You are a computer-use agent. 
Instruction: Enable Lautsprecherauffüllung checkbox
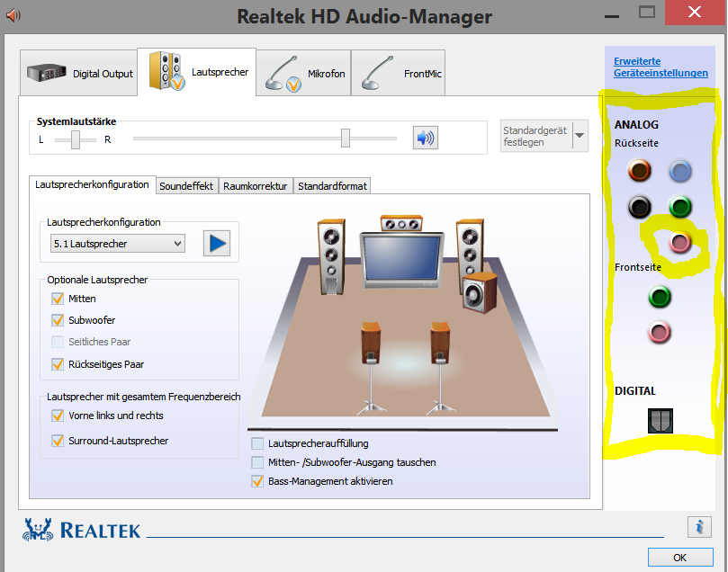[x=258, y=443]
